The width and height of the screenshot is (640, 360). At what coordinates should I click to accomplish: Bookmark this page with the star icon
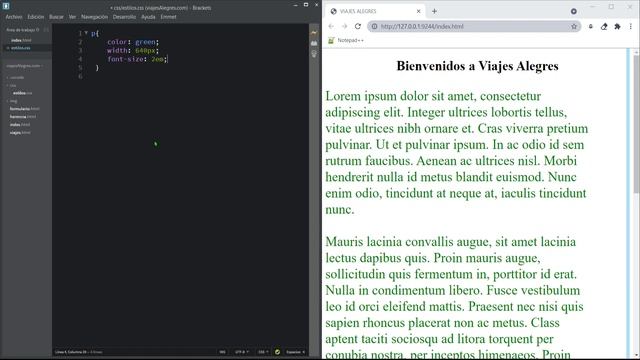pos(574,26)
